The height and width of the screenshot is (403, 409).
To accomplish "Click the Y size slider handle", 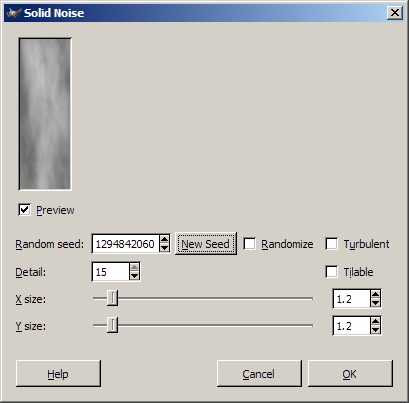I will tap(112, 325).
